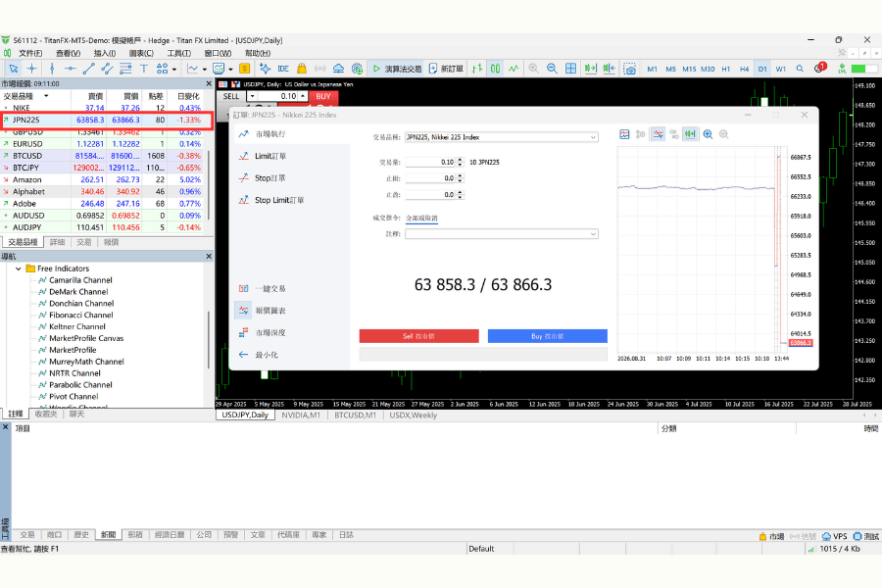Select the H4 timeframe

pos(744,69)
